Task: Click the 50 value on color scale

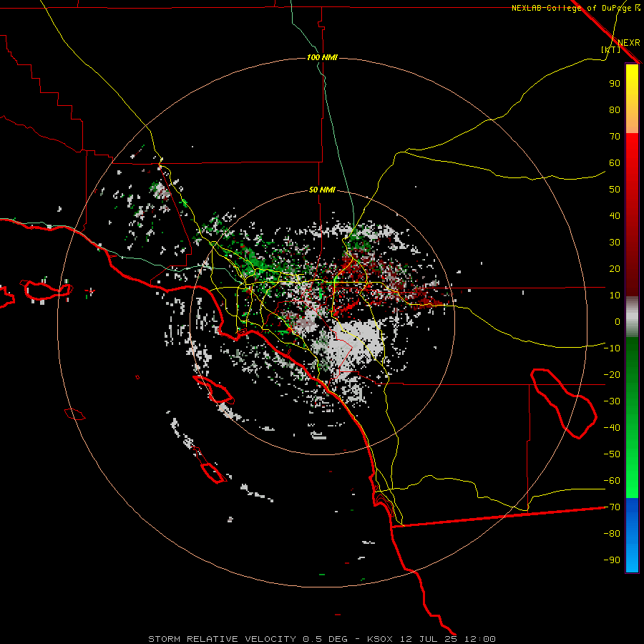Action: point(615,190)
